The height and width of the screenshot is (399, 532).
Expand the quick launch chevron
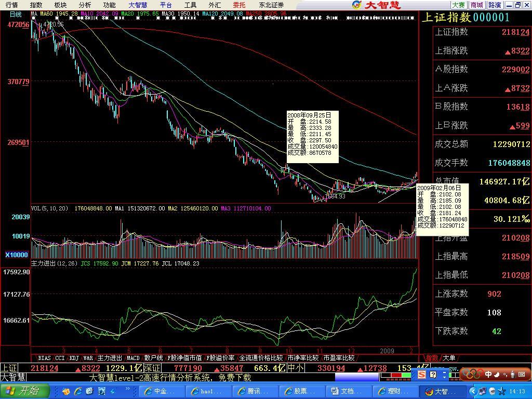(x=128, y=389)
